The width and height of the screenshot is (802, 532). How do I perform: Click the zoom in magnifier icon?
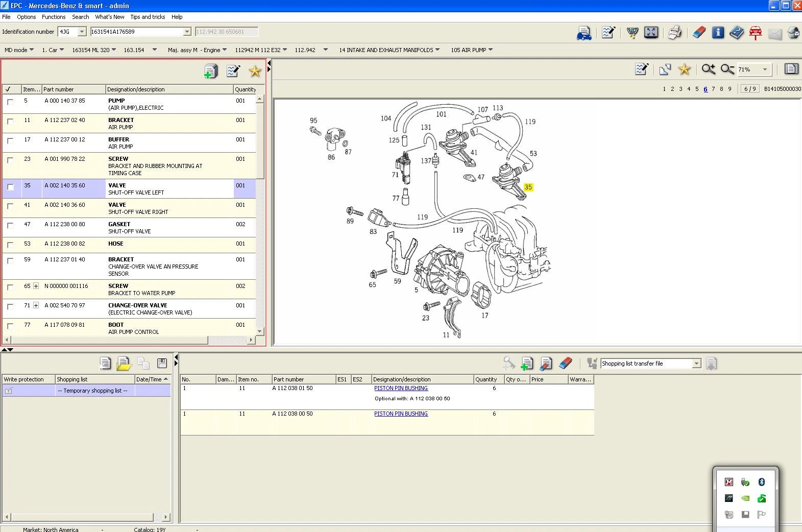[708, 69]
